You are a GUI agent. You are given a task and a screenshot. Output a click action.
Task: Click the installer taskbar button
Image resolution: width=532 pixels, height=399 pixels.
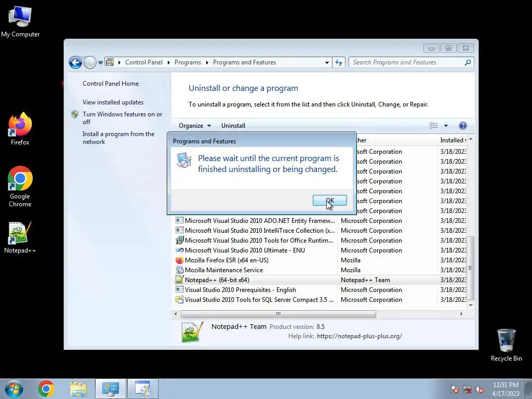143,389
